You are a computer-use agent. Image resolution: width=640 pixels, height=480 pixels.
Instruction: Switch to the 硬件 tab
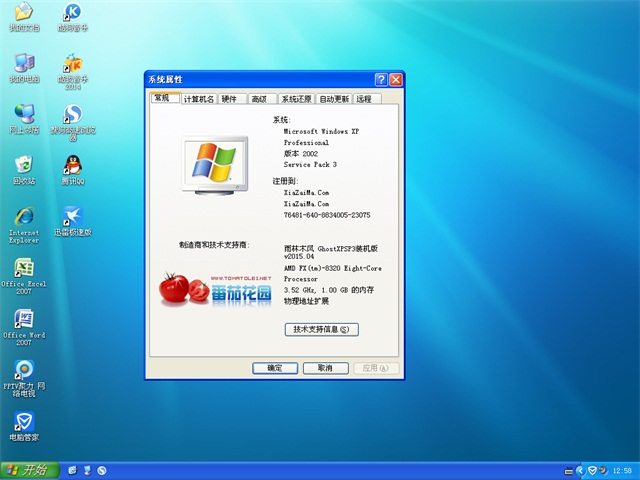tap(230, 99)
